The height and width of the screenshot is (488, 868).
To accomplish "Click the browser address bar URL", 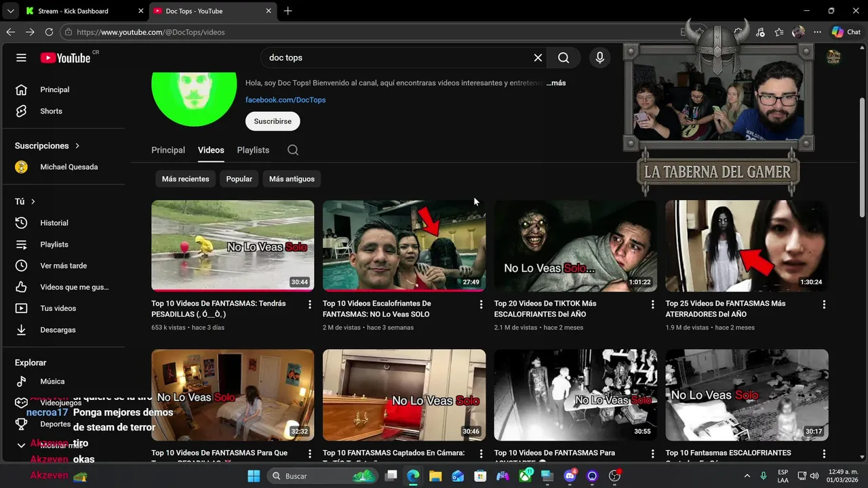I will 151,32.
